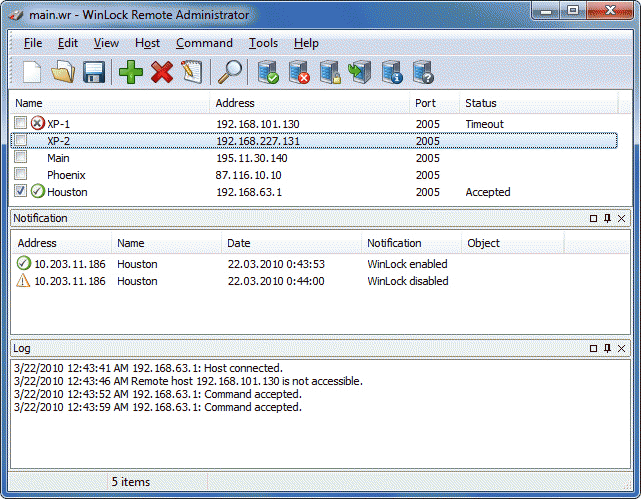Select the XP-2 host name

(x=58, y=141)
